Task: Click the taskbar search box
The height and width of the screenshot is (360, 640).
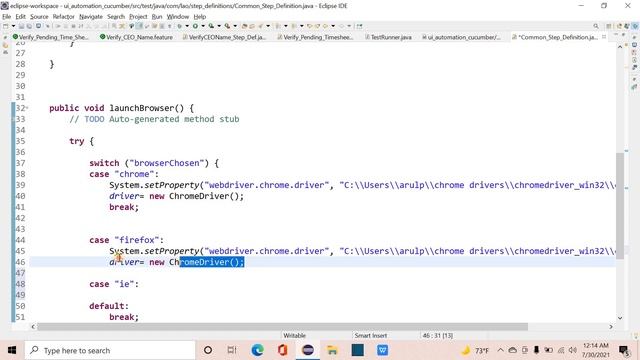Action: 110,350
